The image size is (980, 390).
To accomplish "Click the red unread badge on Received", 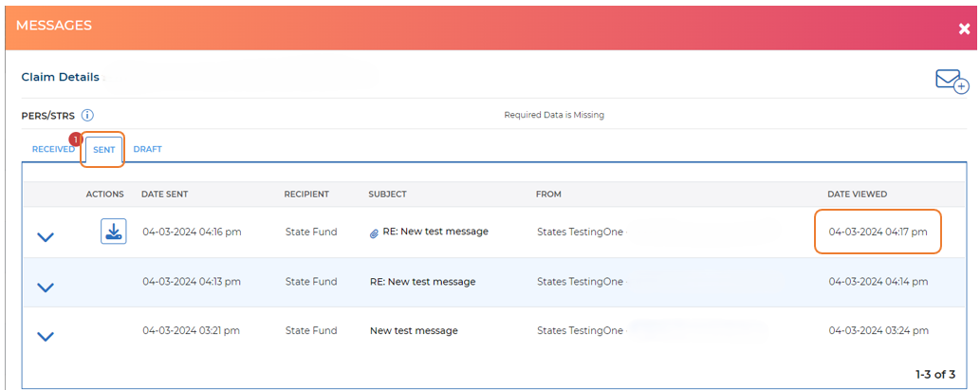I will [x=76, y=139].
